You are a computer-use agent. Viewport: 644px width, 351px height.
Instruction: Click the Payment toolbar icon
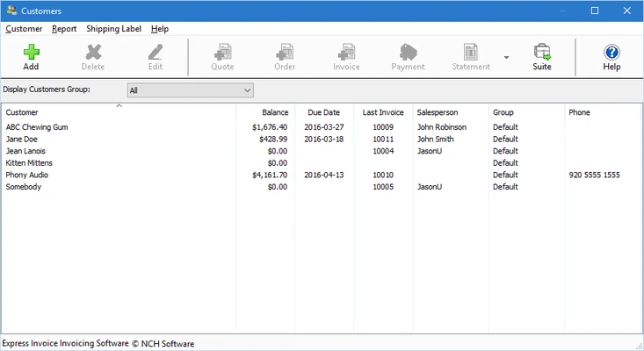tap(408, 52)
